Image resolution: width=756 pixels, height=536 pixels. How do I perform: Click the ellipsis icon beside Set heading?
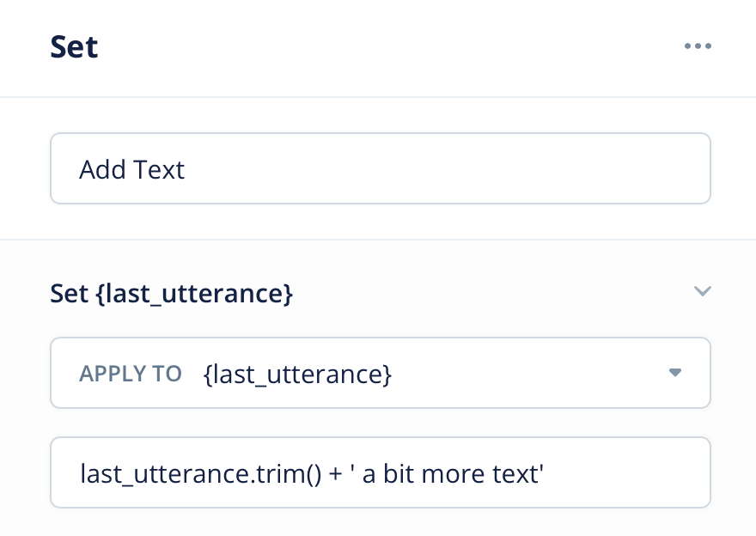click(x=698, y=46)
